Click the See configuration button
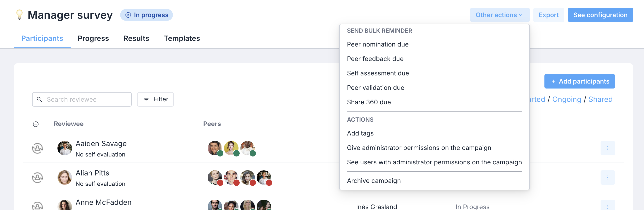 (x=600, y=15)
